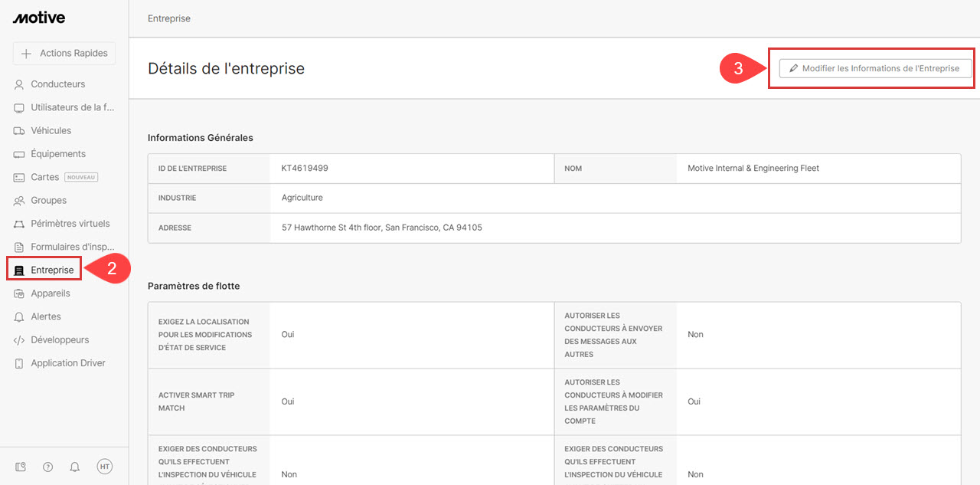This screenshot has height=485, width=980.
Task: Open Application Driver page
Action: 68,363
